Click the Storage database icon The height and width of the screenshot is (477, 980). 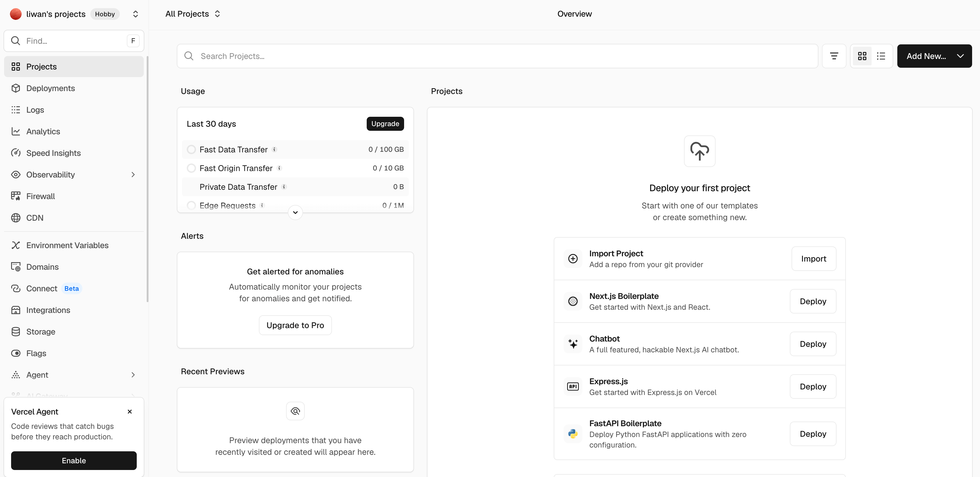[x=15, y=332]
